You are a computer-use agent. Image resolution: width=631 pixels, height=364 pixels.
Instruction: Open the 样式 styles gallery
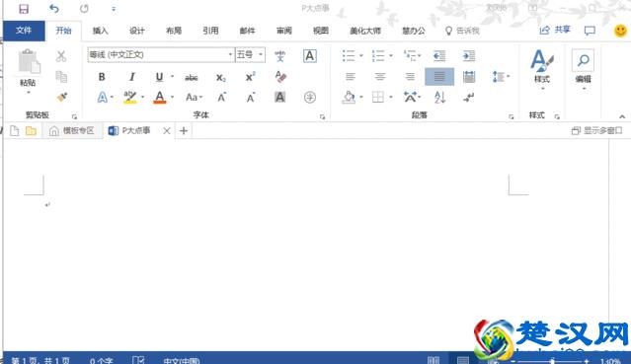click(x=542, y=69)
